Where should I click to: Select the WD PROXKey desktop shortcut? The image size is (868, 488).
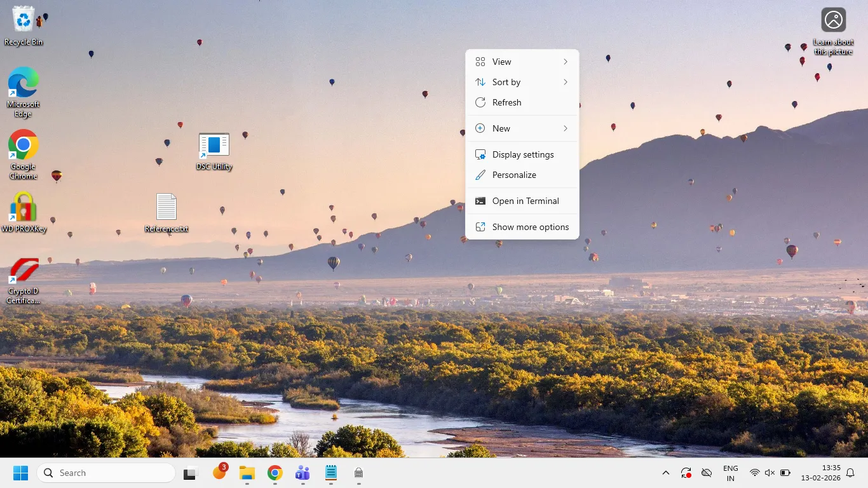(x=24, y=212)
